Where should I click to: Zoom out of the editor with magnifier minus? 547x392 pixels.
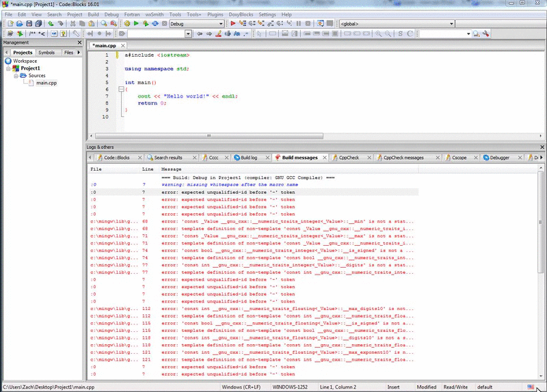click(x=388, y=33)
